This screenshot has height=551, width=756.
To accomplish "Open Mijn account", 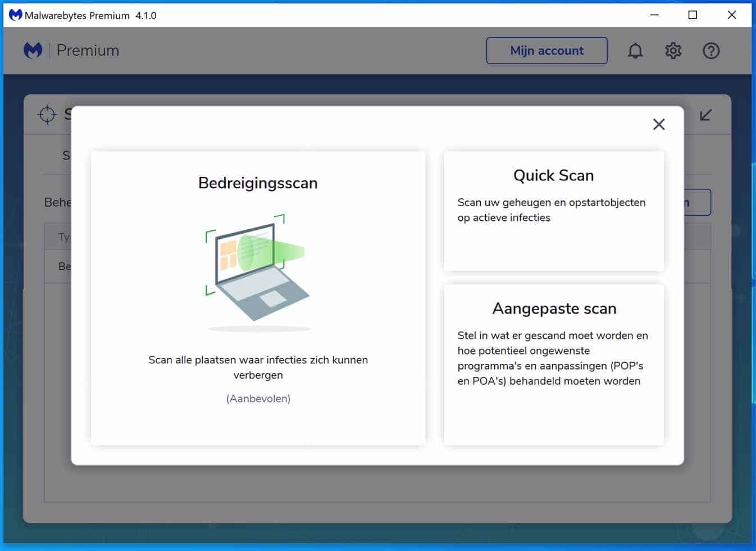I will (546, 51).
